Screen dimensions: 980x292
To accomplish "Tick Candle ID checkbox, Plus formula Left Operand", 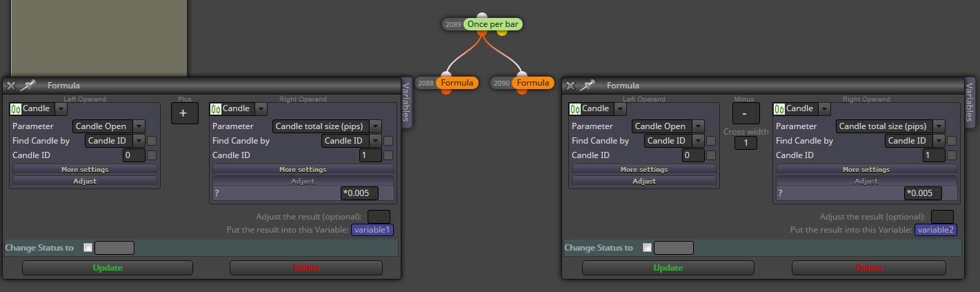I will 152,155.
